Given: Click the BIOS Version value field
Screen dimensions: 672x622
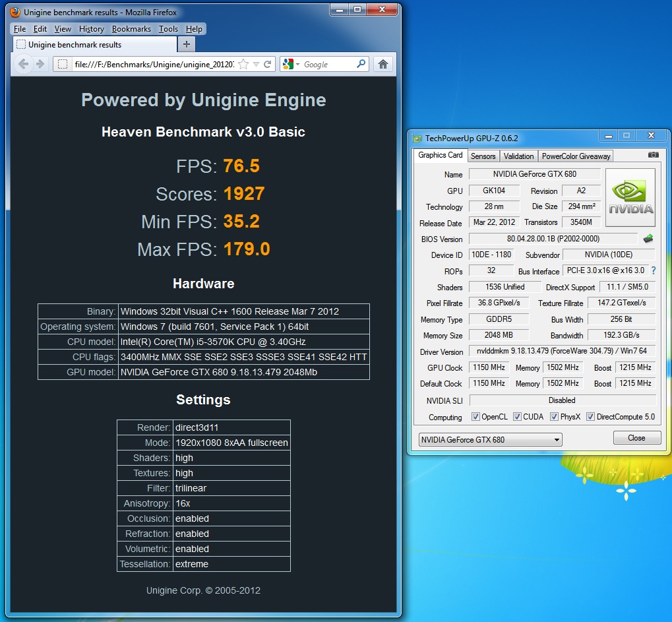Looking at the screenshot, I should (x=553, y=238).
